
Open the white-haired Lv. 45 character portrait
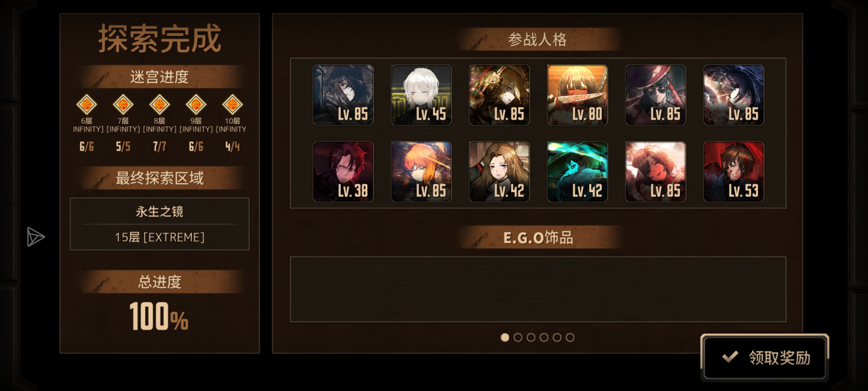coord(421,95)
